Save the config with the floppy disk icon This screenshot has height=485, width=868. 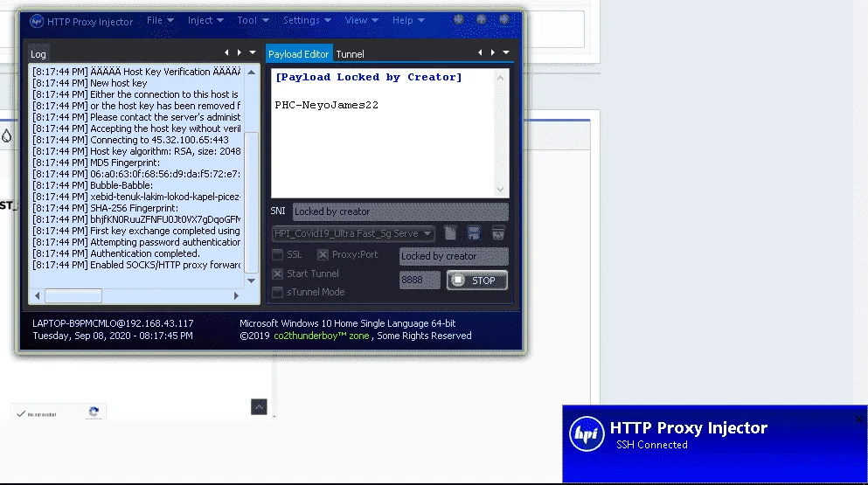point(473,233)
